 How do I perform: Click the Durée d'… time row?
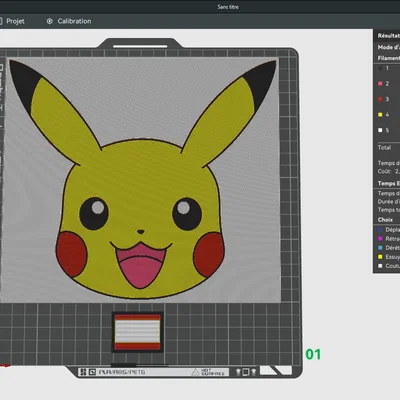(388, 202)
